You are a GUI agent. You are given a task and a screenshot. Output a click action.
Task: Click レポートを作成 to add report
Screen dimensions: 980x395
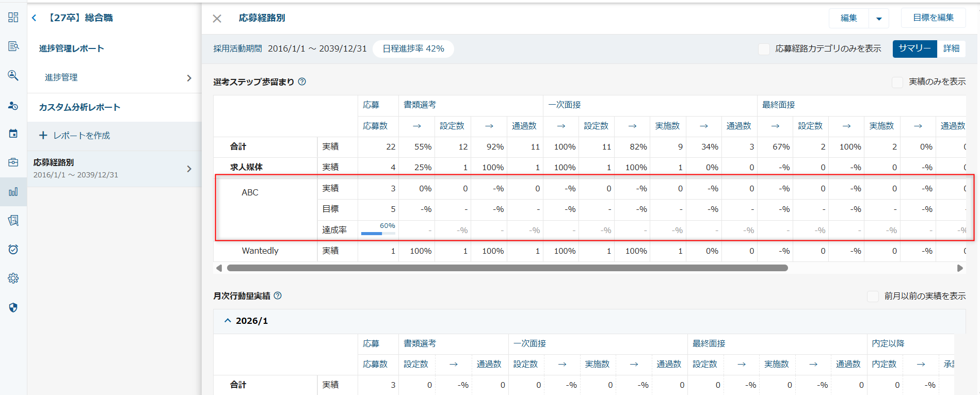pos(75,136)
